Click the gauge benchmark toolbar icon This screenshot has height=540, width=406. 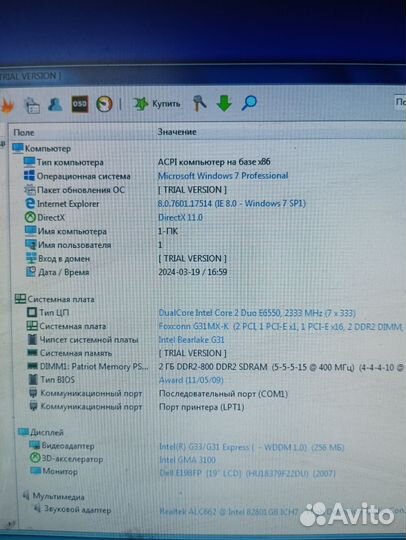tap(104, 104)
